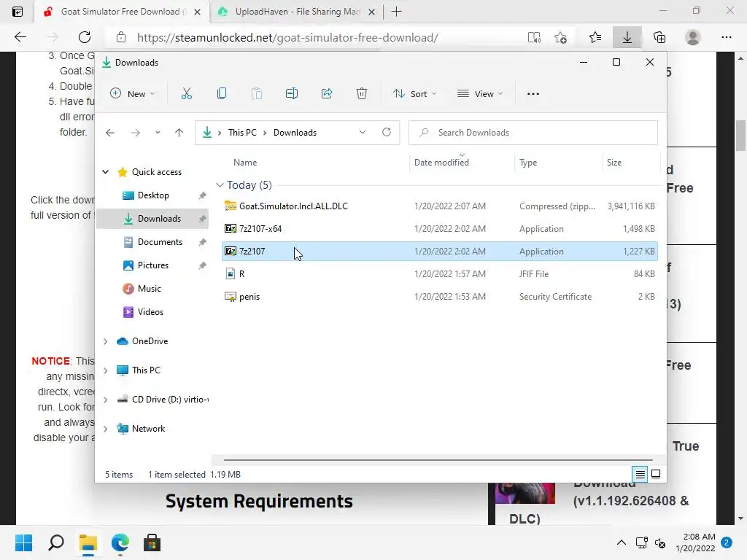Click File Explorer icon on taskbar

tap(88, 542)
